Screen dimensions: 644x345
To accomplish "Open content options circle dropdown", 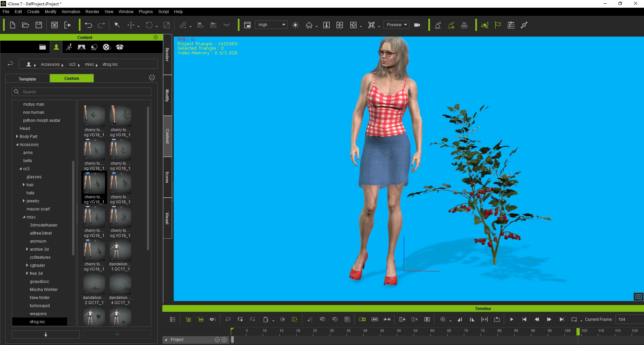I will tap(152, 78).
